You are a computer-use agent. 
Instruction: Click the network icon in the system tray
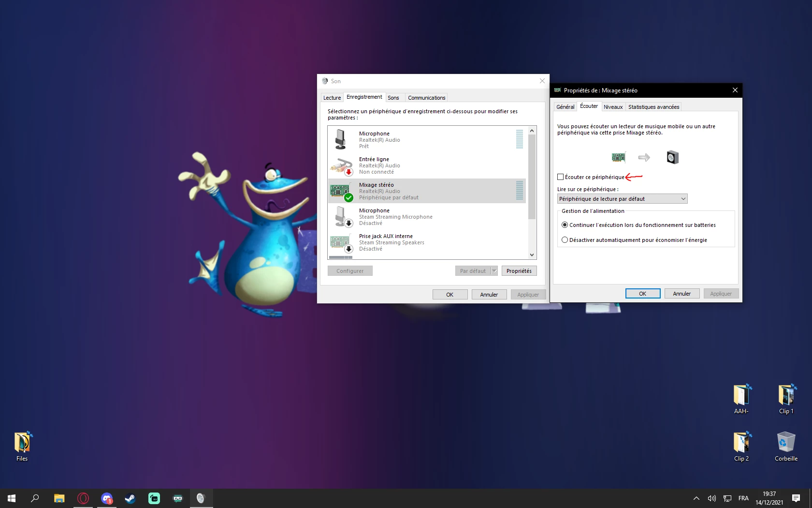pyautogui.click(x=727, y=498)
